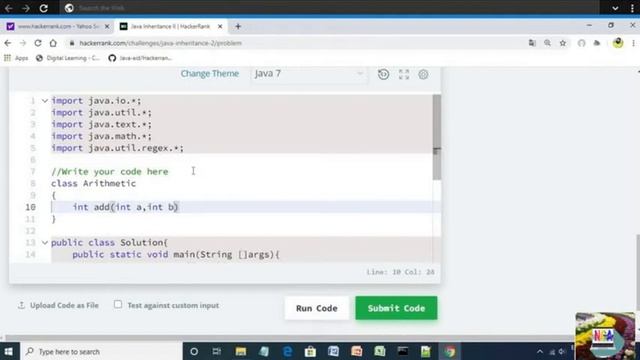Open Microsoft Store from the taskbar
Image resolution: width=640 pixels, height=360 pixels.
[310, 351]
